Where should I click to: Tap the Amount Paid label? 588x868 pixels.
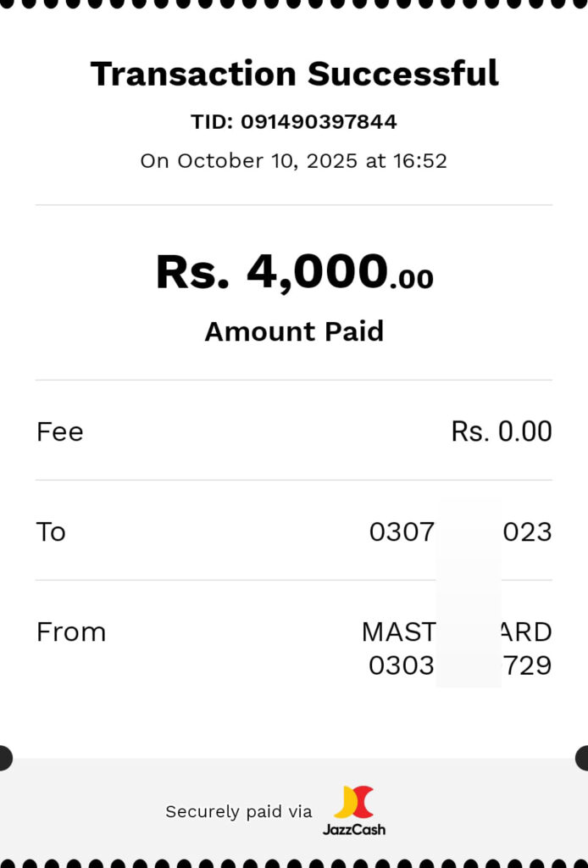pos(294,331)
